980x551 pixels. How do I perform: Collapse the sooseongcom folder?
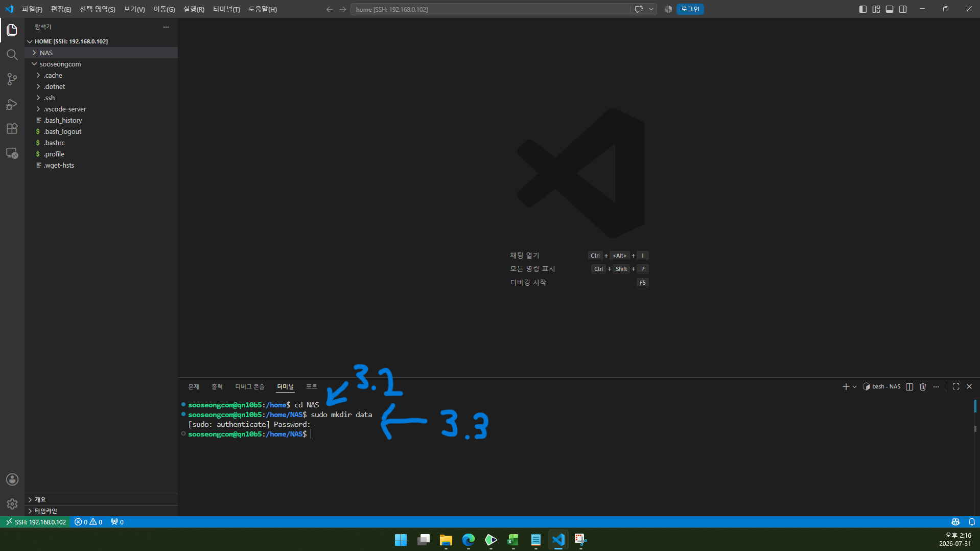coord(101,64)
